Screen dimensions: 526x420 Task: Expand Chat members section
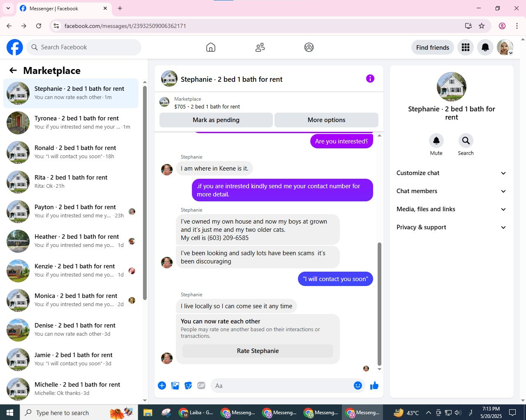coord(451,191)
